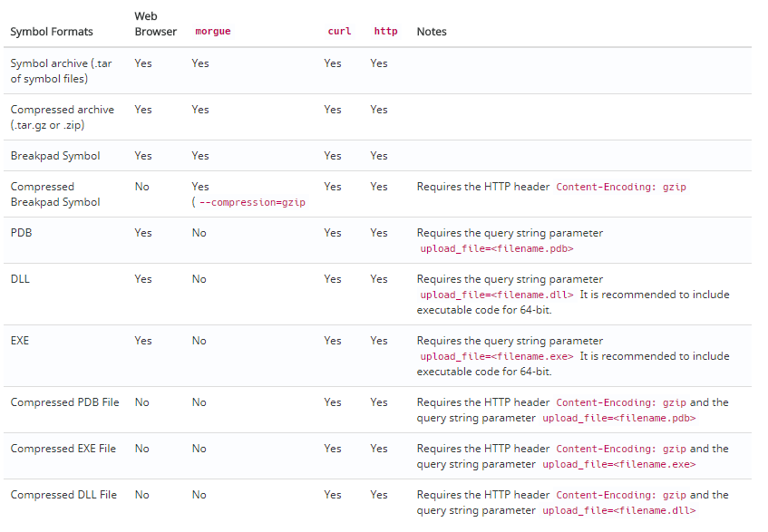Click the Web Browser column header
This screenshot has height=532, width=768.
155,24
